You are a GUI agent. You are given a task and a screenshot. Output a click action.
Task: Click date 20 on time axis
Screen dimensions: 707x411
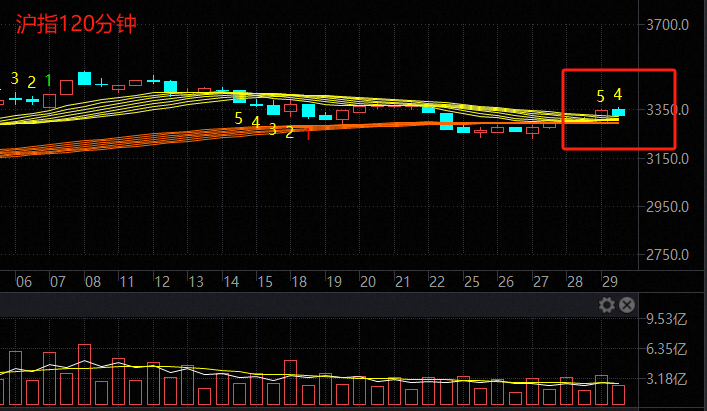coord(368,282)
